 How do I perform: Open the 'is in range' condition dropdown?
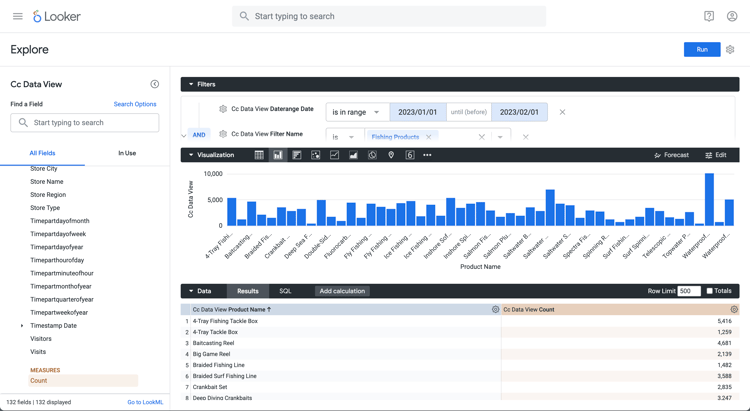[356, 112]
